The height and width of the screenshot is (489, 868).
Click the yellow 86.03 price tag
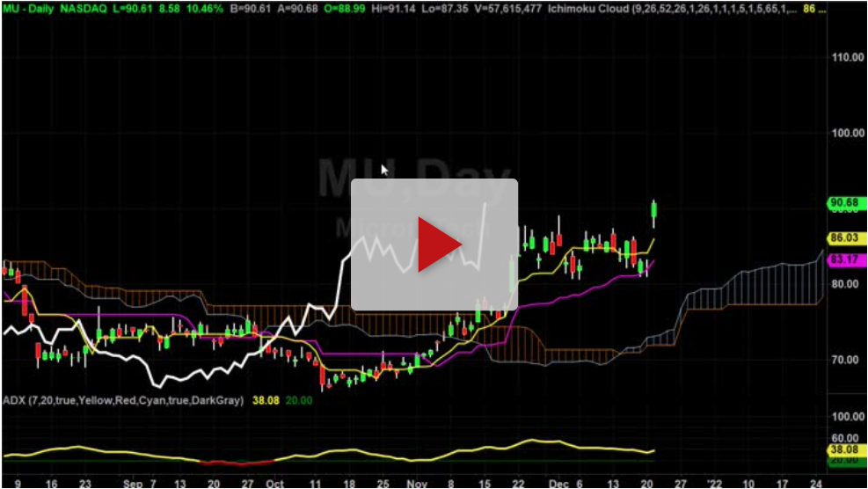click(844, 237)
